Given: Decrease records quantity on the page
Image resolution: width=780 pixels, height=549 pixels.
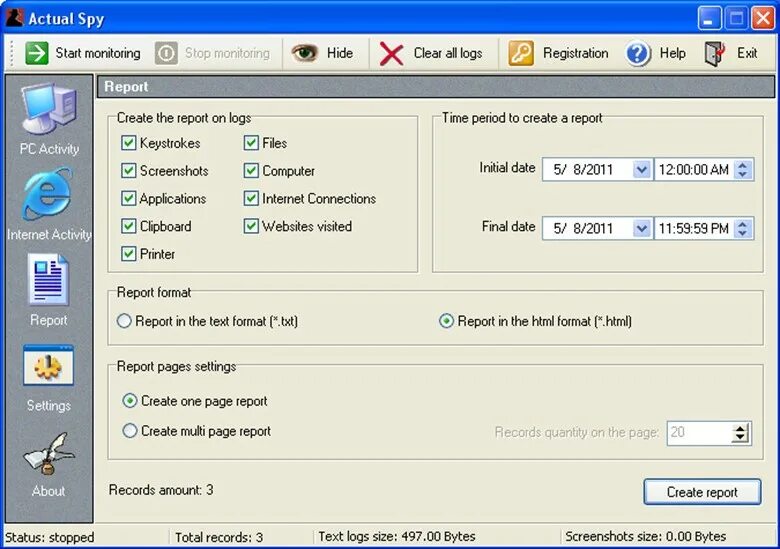Looking at the screenshot, I should coord(740,438).
